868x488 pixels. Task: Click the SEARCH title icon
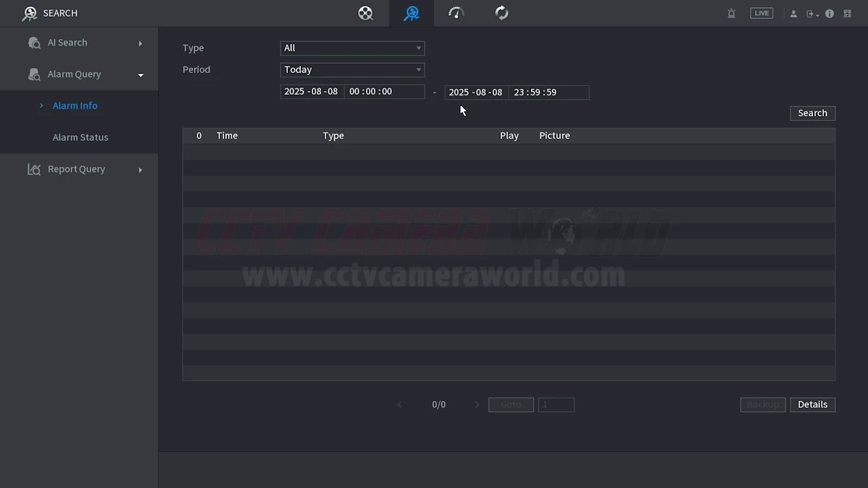click(x=30, y=13)
